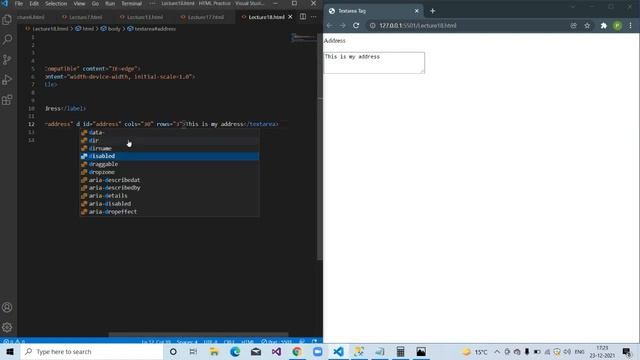Open the Windows Start menu
The image size is (640, 360).
(x=10, y=351)
